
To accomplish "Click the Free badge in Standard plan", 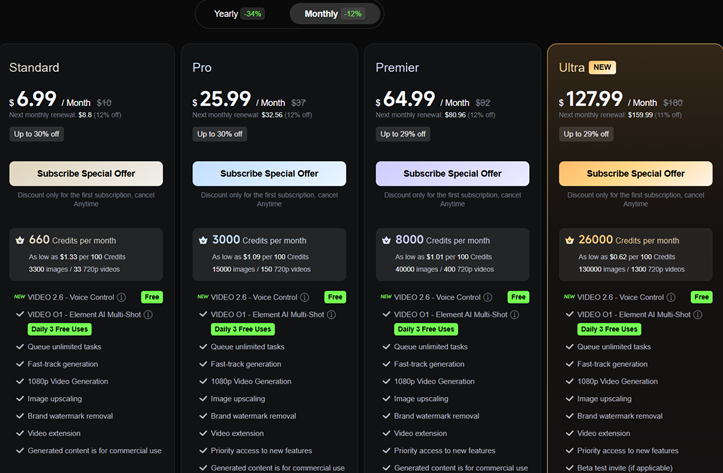I will click(151, 297).
